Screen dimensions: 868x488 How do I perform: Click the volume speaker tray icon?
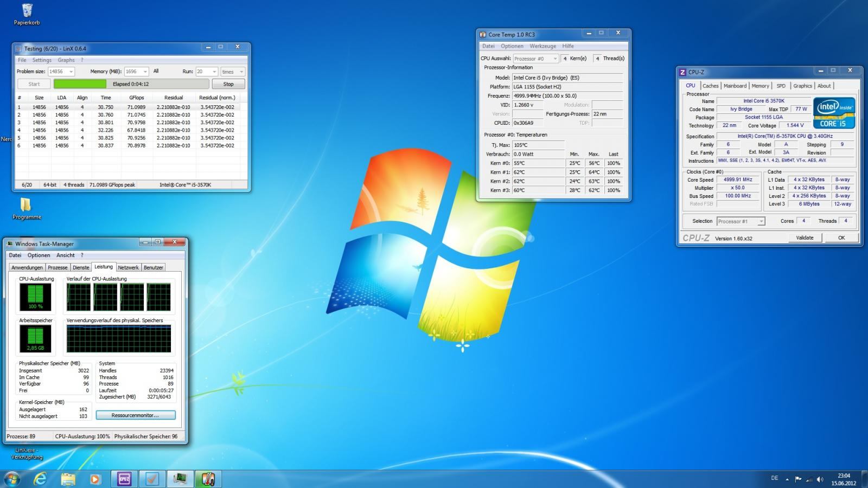point(820,479)
